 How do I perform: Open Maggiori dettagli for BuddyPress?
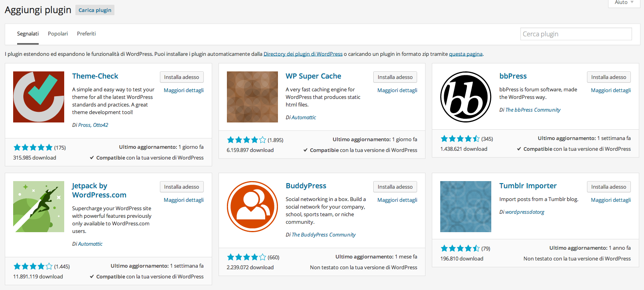point(398,200)
